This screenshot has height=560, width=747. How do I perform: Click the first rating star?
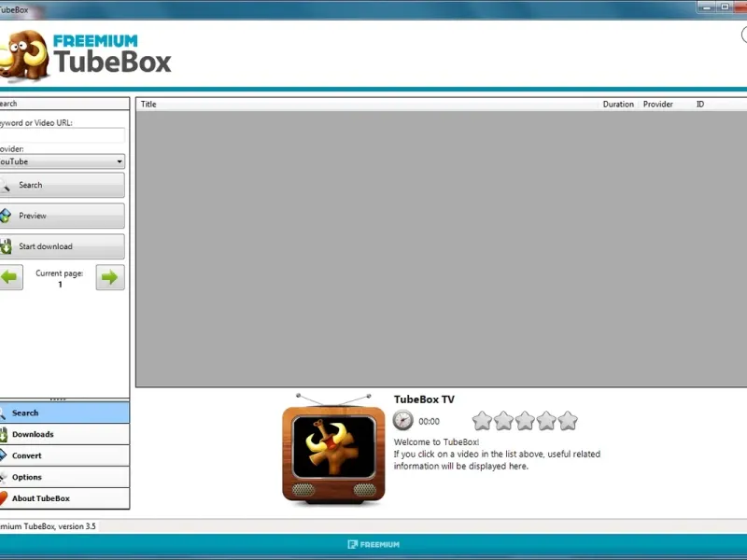[x=482, y=421]
